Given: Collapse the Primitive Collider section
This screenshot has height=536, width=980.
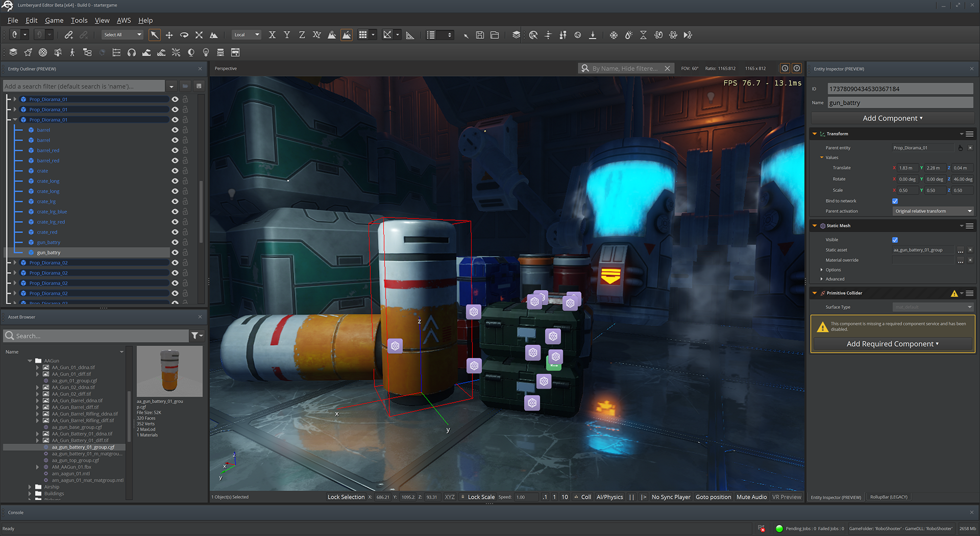Looking at the screenshot, I should tap(815, 293).
